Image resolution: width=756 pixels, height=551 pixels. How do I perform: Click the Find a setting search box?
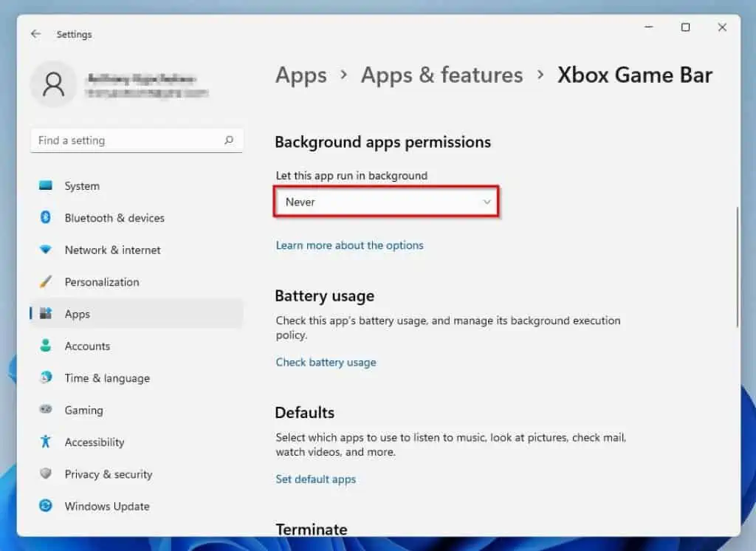[x=129, y=140]
